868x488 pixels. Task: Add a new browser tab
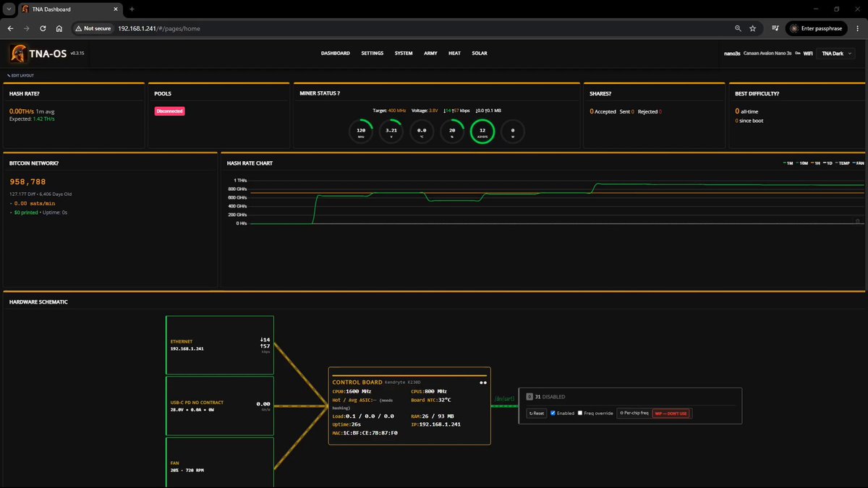coord(132,9)
